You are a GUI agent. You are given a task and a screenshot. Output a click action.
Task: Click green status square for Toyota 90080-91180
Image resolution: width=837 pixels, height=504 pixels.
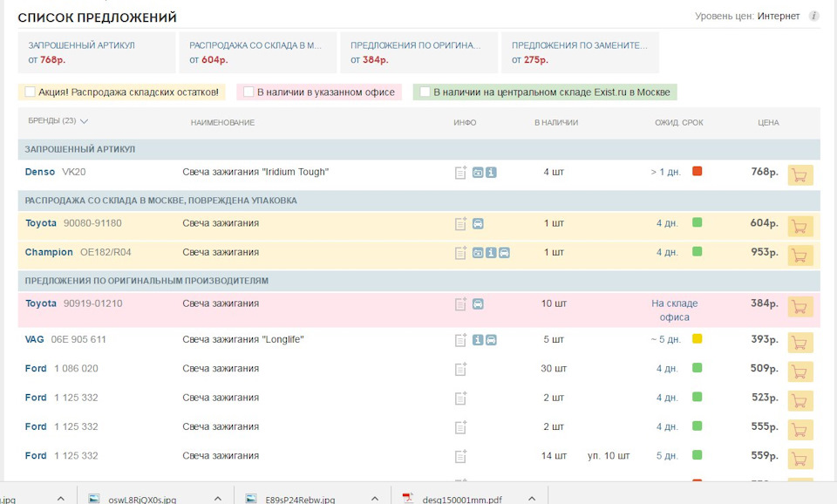697,222
